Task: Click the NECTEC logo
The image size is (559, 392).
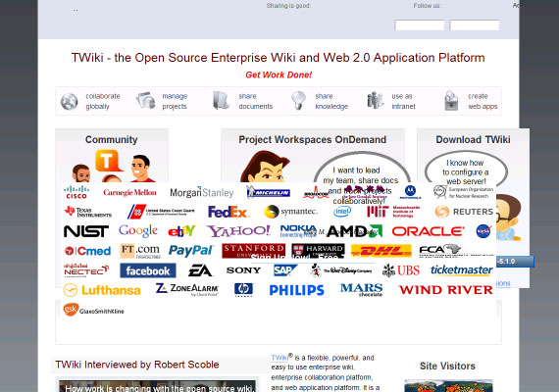Action: (86, 270)
